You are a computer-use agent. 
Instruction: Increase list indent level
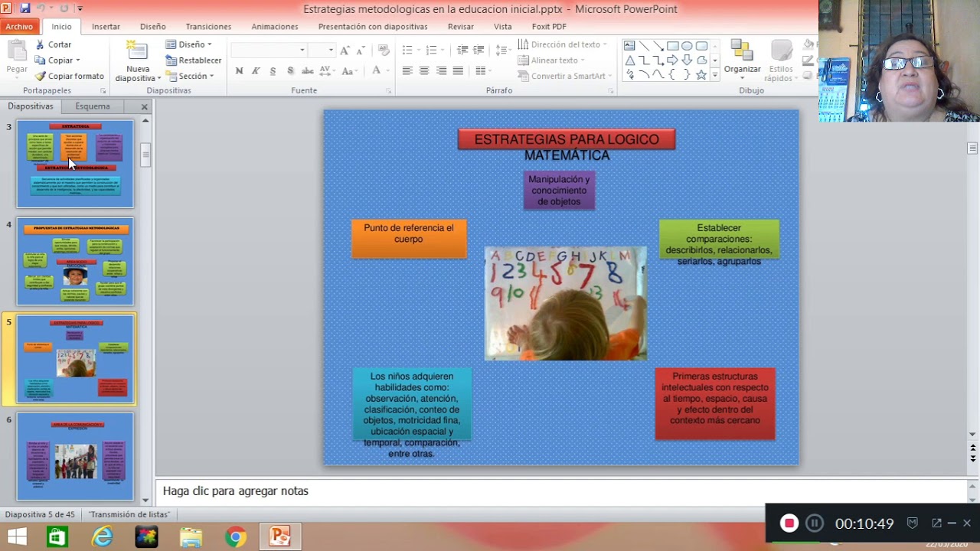[x=479, y=50]
